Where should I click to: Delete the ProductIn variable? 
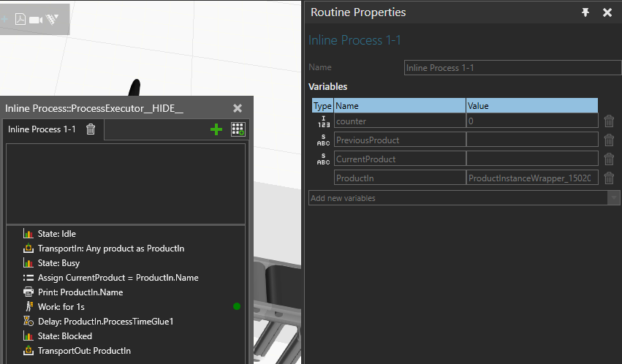[609, 178]
